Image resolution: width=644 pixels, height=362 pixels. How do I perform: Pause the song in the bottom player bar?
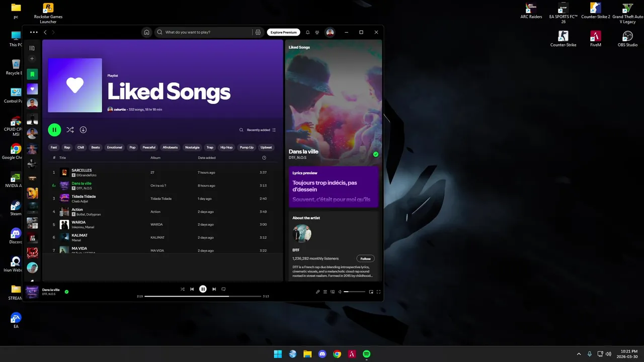coord(203,289)
